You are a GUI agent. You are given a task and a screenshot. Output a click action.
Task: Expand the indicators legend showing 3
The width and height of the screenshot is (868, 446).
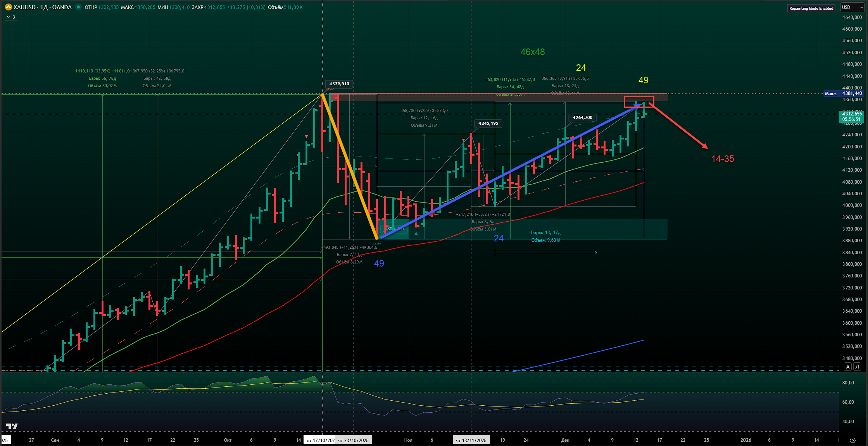coord(11,17)
